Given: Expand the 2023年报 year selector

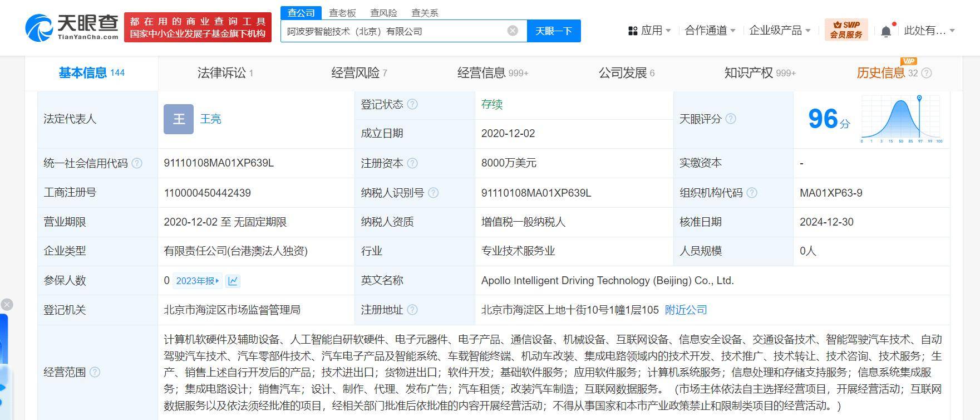Looking at the screenshot, I should point(198,281).
